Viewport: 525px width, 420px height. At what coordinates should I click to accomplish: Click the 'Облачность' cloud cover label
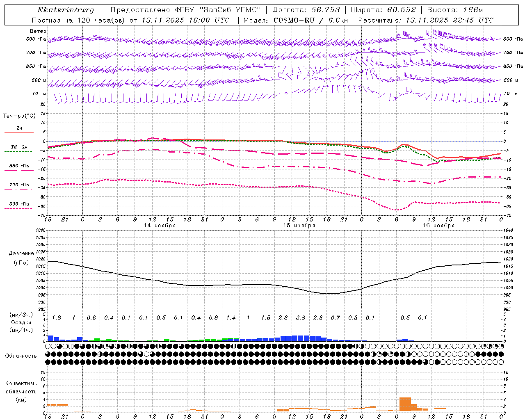point(21,356)
